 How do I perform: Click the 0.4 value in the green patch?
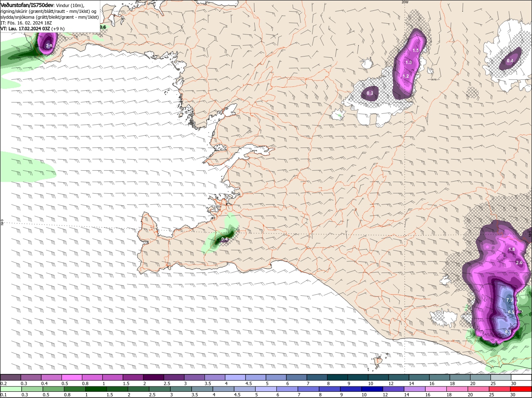tap(224, 239)
